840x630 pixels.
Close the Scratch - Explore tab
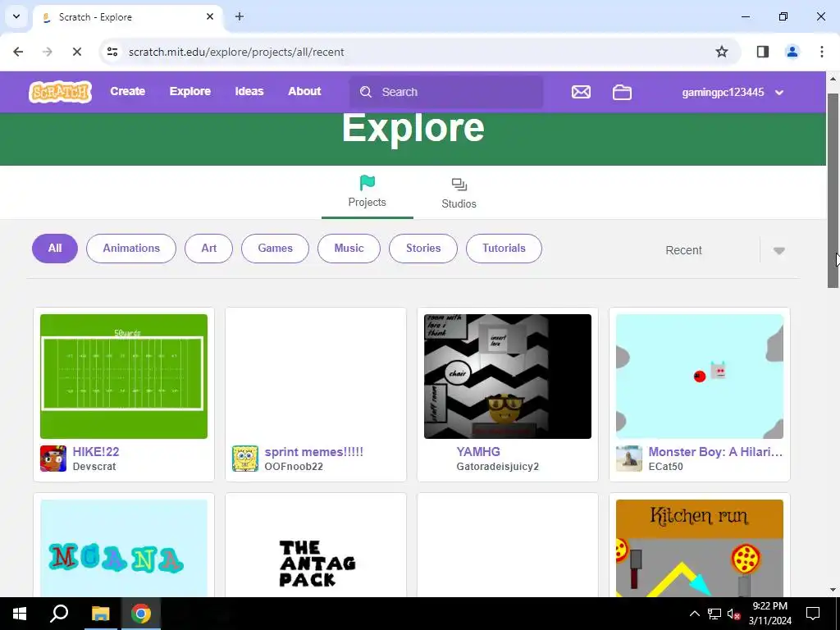click(x=210, y=16)
